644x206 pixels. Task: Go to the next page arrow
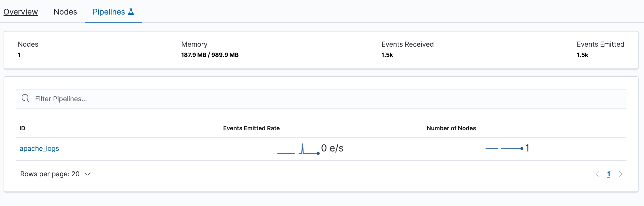[x=620, y=174]
